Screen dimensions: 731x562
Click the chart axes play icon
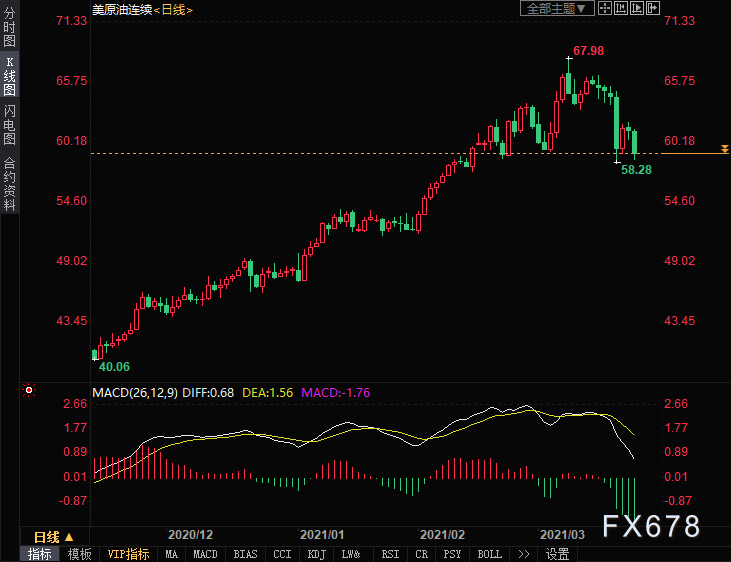tap(637, 8)
